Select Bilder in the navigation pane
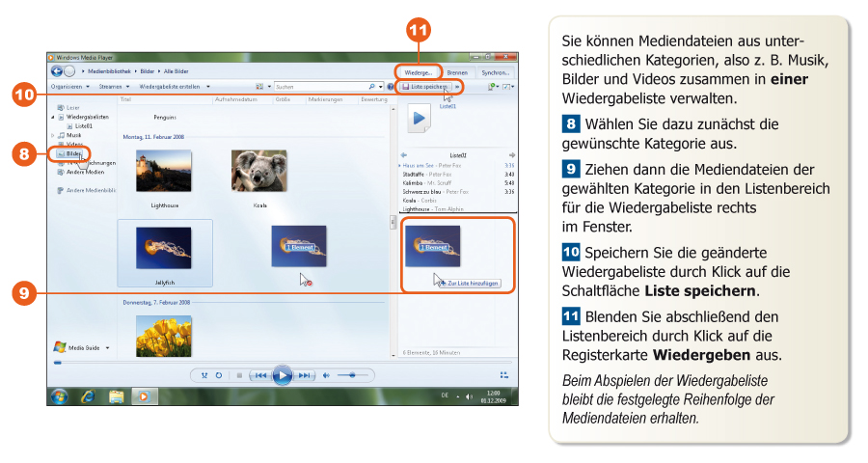 pyautogui.click(x=73, y=153)
